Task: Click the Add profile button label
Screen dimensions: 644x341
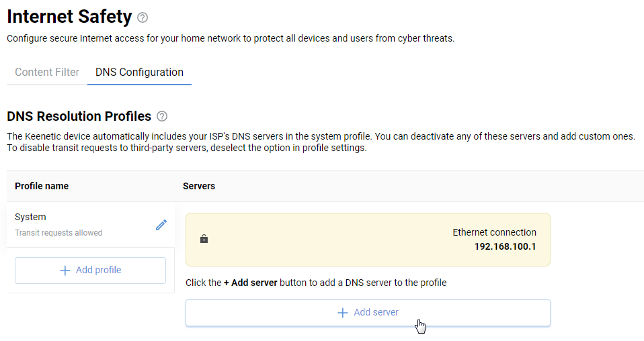Action: coord(98,270)
